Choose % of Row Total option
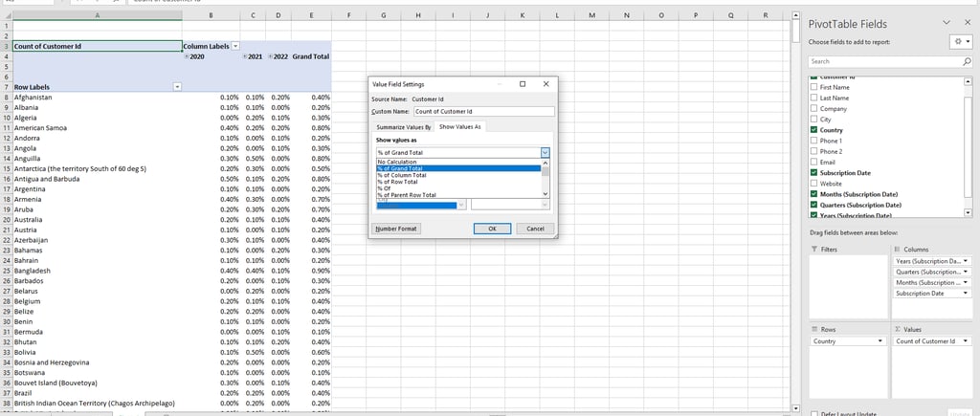 (x=458, y=182)
